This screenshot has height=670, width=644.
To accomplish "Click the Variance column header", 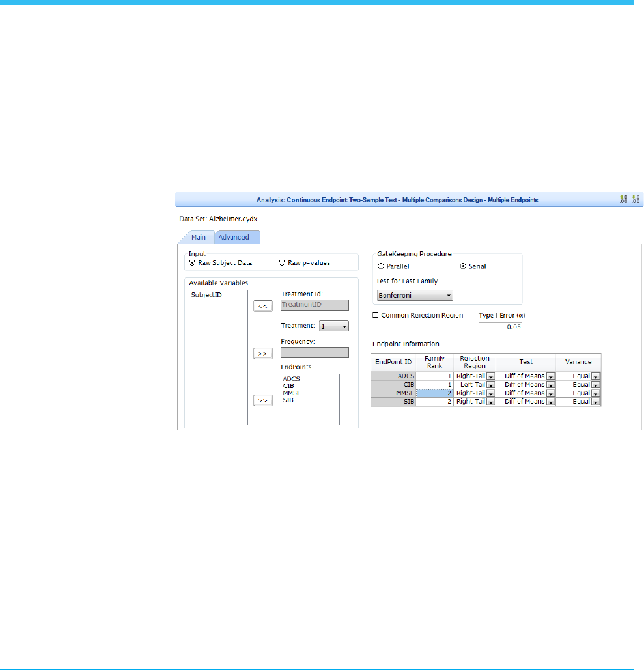I will coord(578,362).
